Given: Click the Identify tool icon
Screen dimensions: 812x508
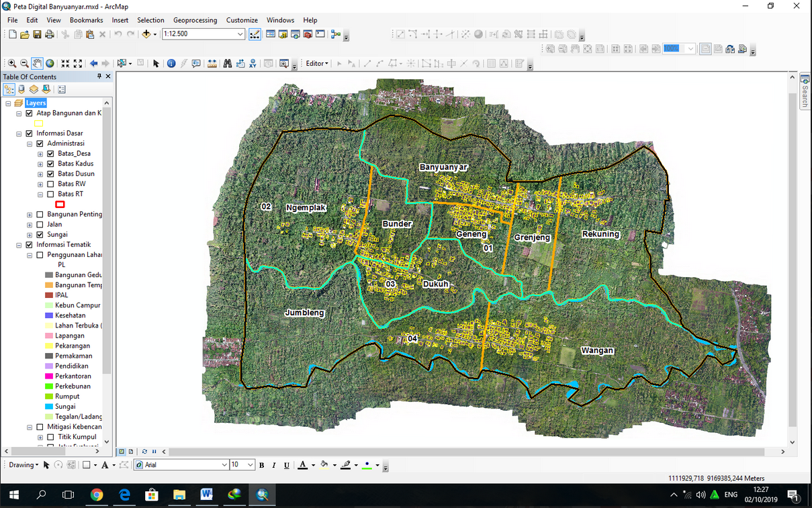Looking at the screenshot, I should point(171,64).
